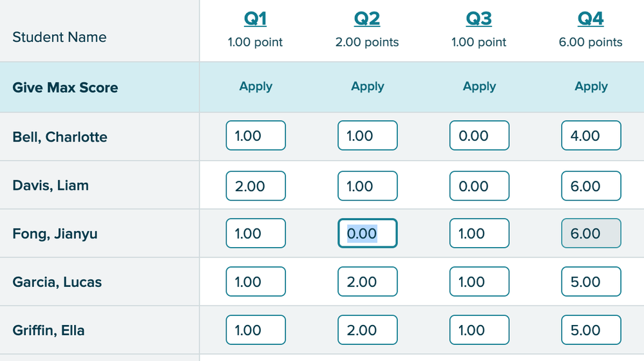Click Liam Davis's Q1 score box
The width and height of the screenshot is (644, 361).
[256, 186]
